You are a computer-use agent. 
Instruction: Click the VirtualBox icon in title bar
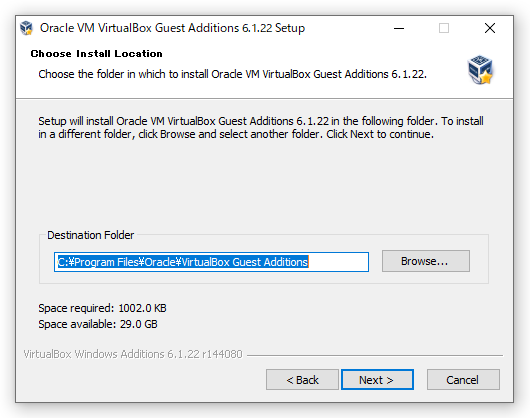click(26, 28)
